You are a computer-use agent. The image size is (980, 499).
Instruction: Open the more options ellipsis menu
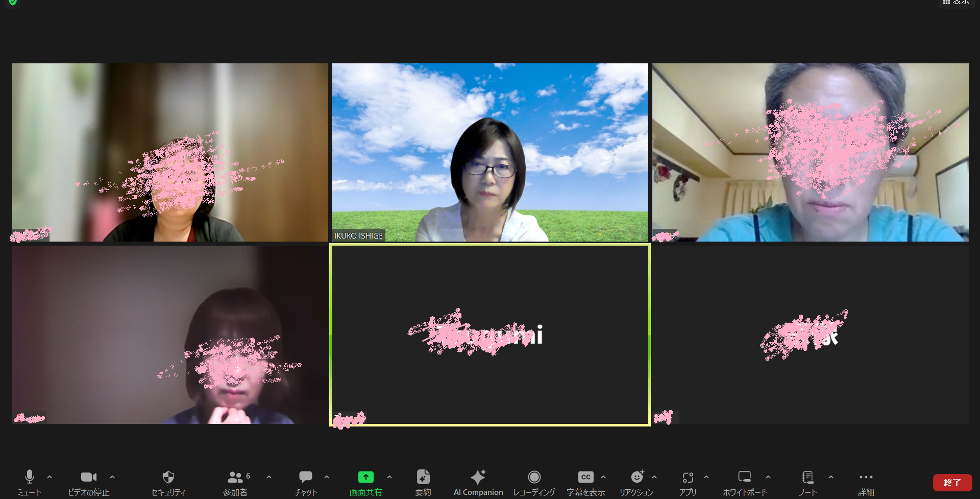click(866, 478)
